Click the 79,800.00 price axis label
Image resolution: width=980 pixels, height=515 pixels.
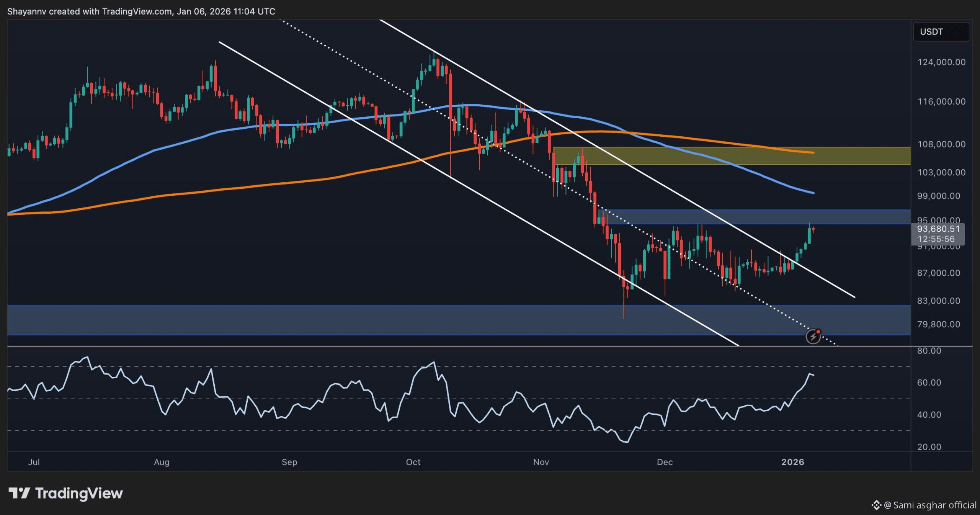(x=939, y=324)
